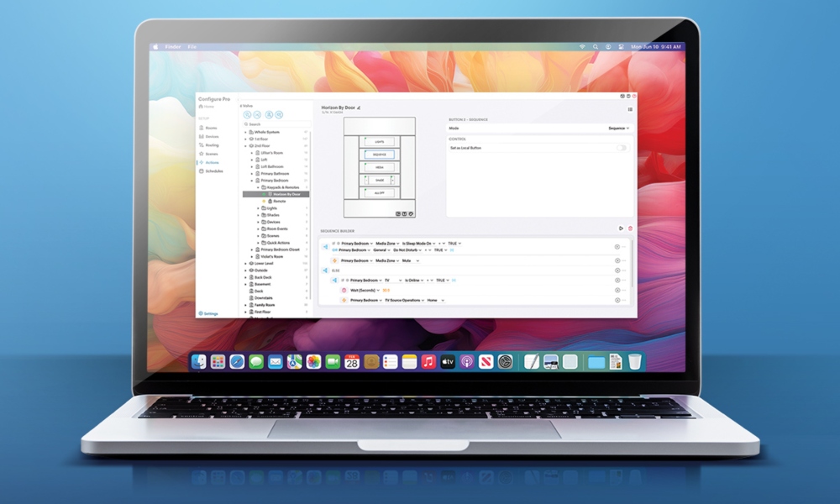This screenshot has width=840, height=504.
Task: Click the lightning icon on Mute row
Action: (335, 261)
